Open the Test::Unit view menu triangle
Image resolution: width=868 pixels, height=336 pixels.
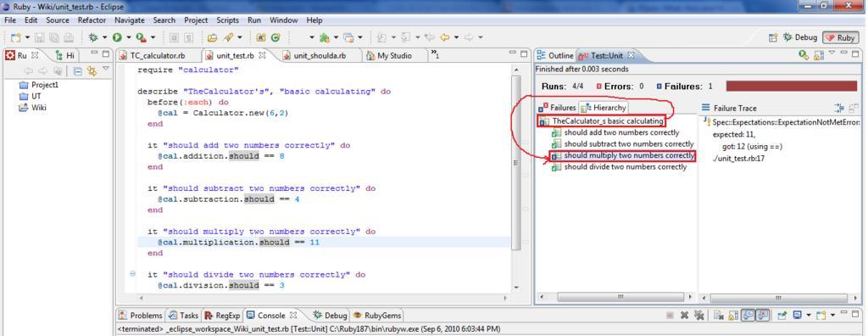pos(832,53)
